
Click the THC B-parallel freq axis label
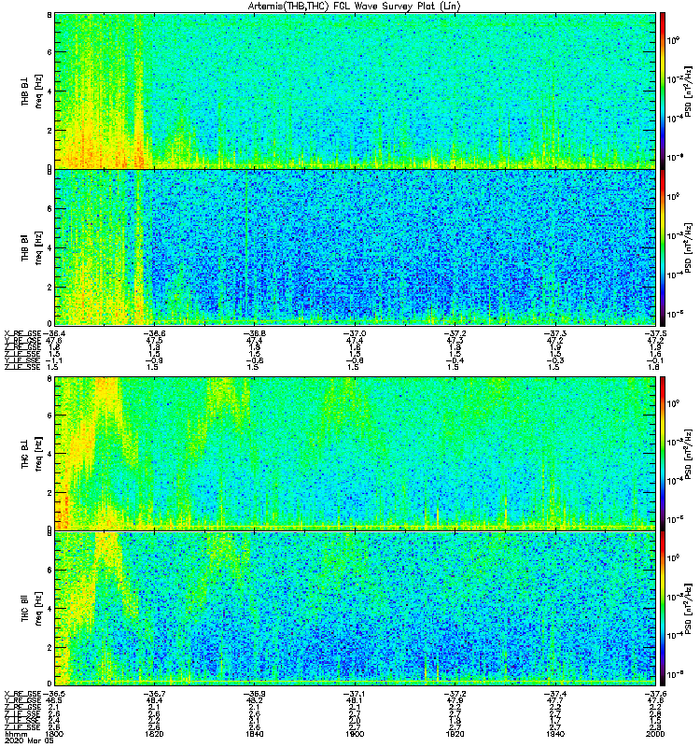(32, 609)
